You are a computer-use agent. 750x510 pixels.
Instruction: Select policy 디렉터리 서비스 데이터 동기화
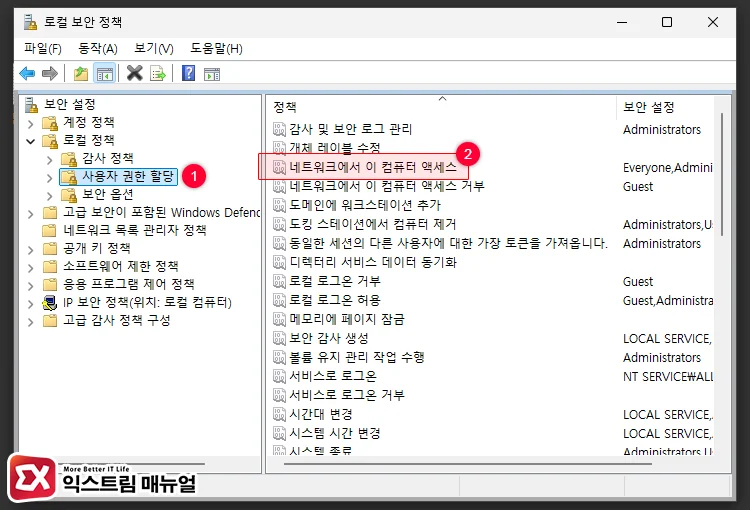click(373, 262)
